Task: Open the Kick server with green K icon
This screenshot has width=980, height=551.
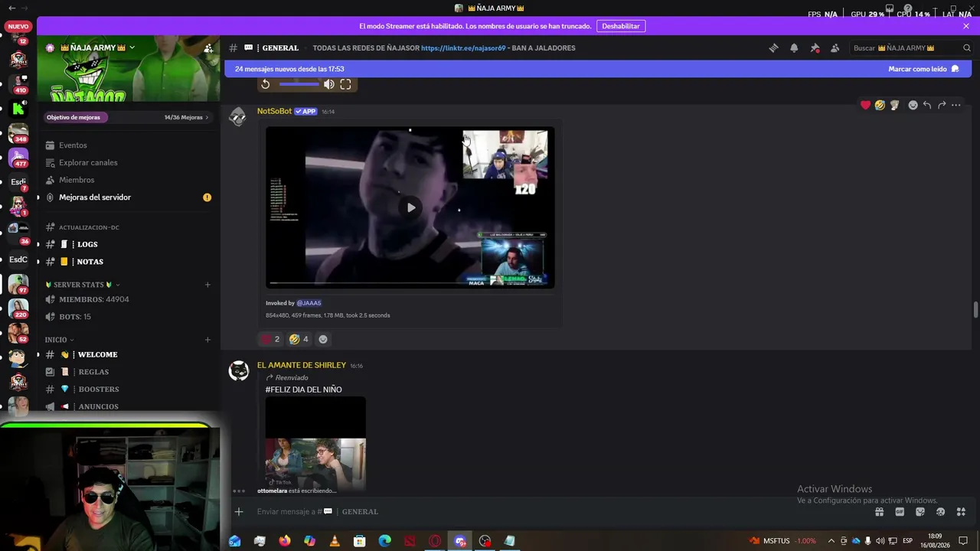Action: coord(18,108)
